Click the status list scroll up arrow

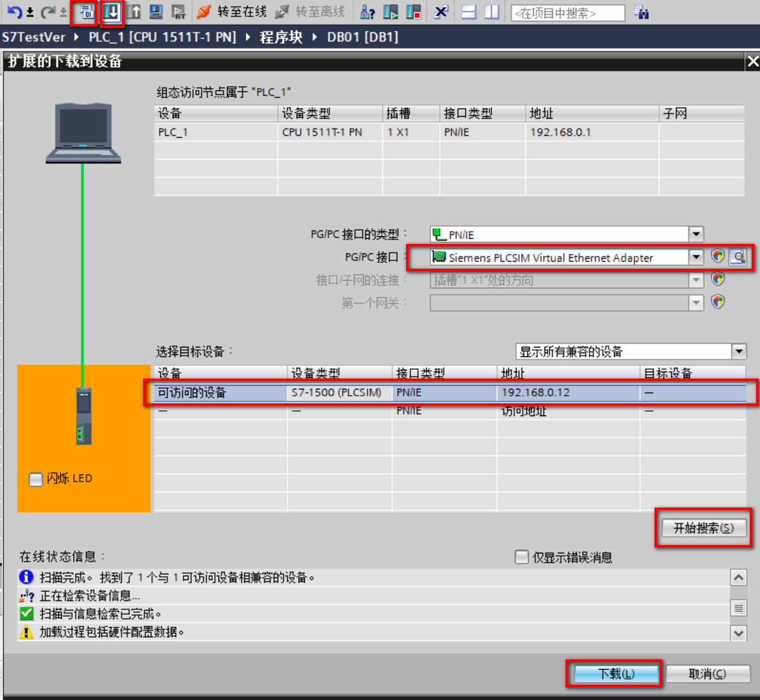738,577
